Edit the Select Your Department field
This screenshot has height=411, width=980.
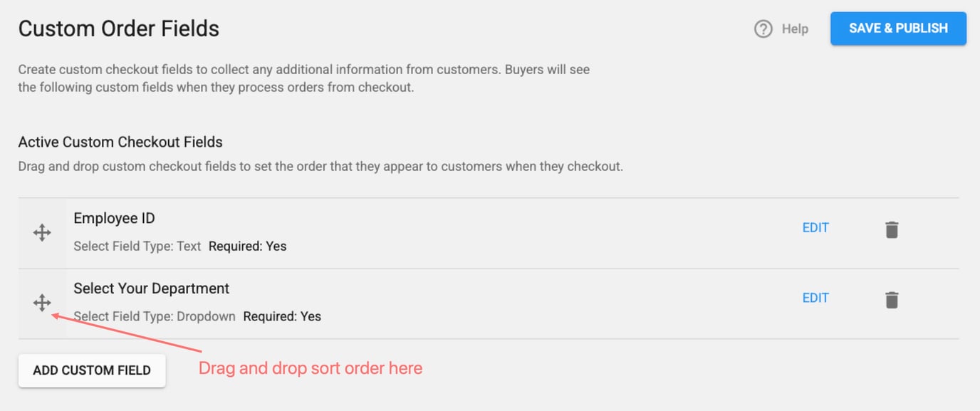(x=815, y=298)
